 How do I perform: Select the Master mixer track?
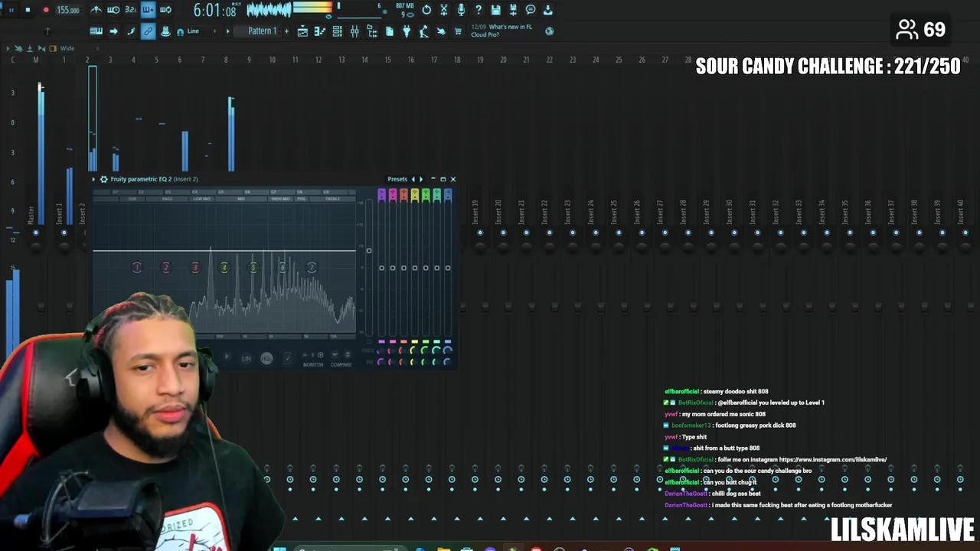pos(31,214)
